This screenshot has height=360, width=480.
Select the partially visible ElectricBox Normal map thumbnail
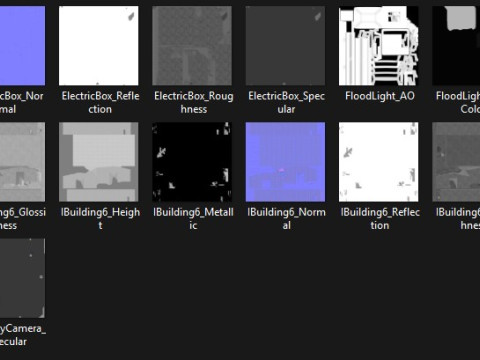pos(22,46)
